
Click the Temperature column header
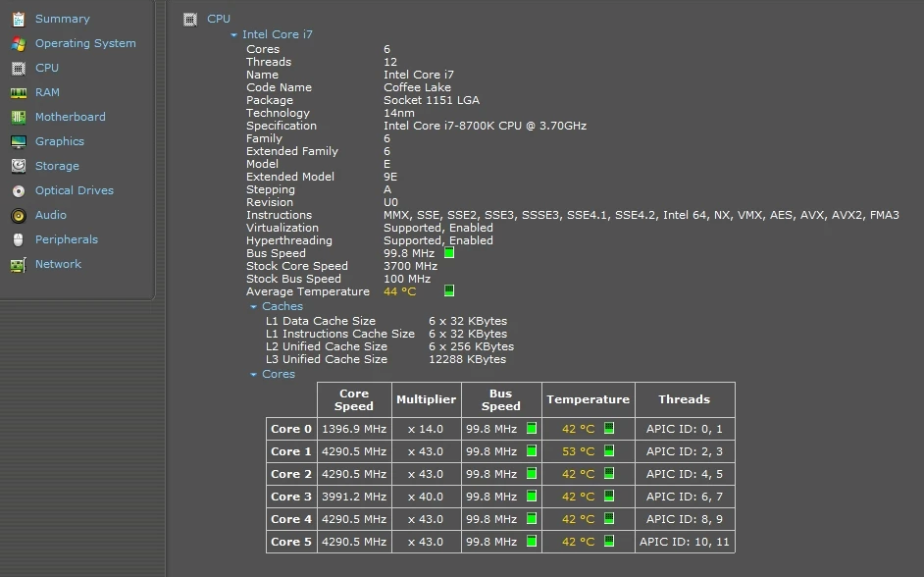click(x=589, y=399)
